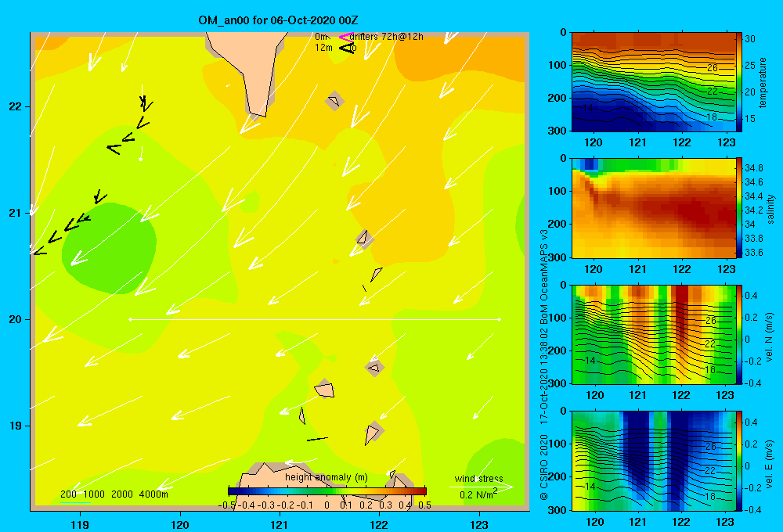
Task: Click the east endpoint of the white transect line
Action: point(500,319)
